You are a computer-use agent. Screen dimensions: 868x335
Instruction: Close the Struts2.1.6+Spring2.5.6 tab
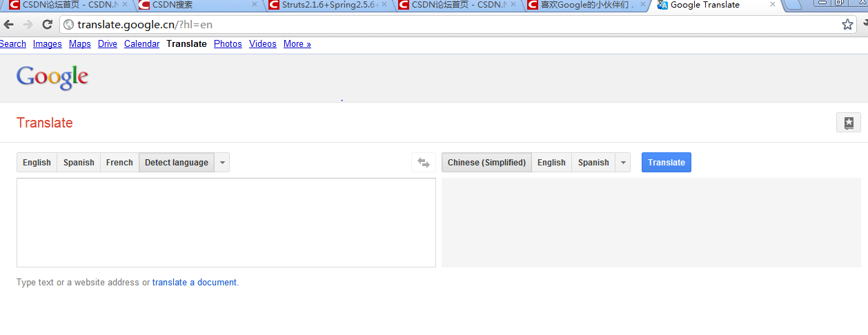[384, 5]
